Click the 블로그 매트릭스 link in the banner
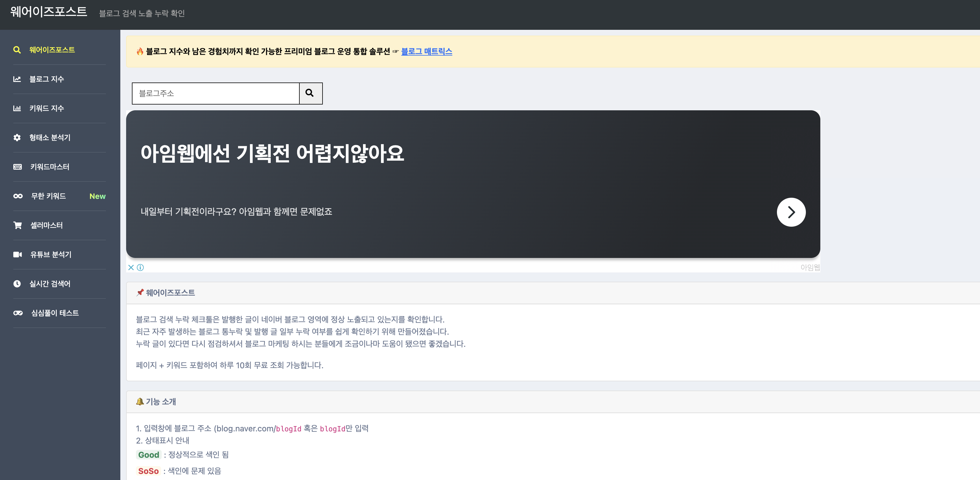Viewport: 980px width, 480px height. click(x=426, y=52)
